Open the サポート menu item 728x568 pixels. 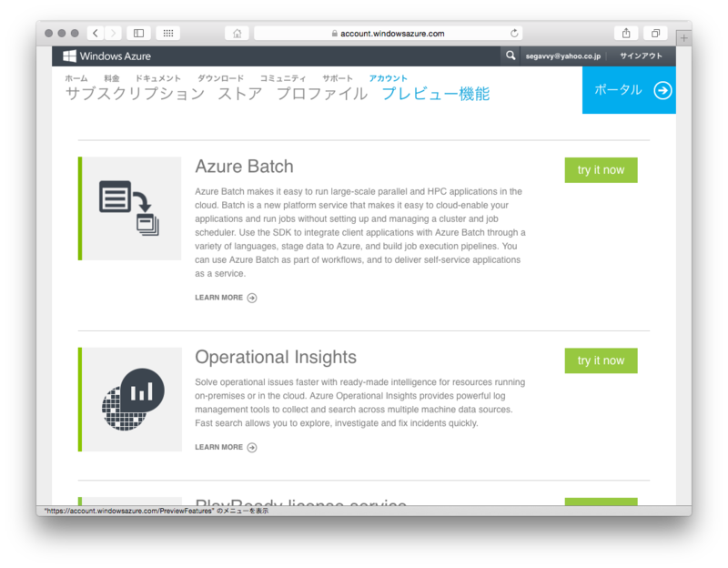pos(338,78)
